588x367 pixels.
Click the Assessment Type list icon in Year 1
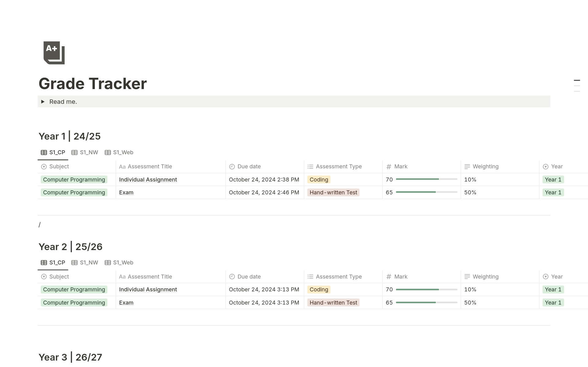pyautogui.click(x=310, y=167)
